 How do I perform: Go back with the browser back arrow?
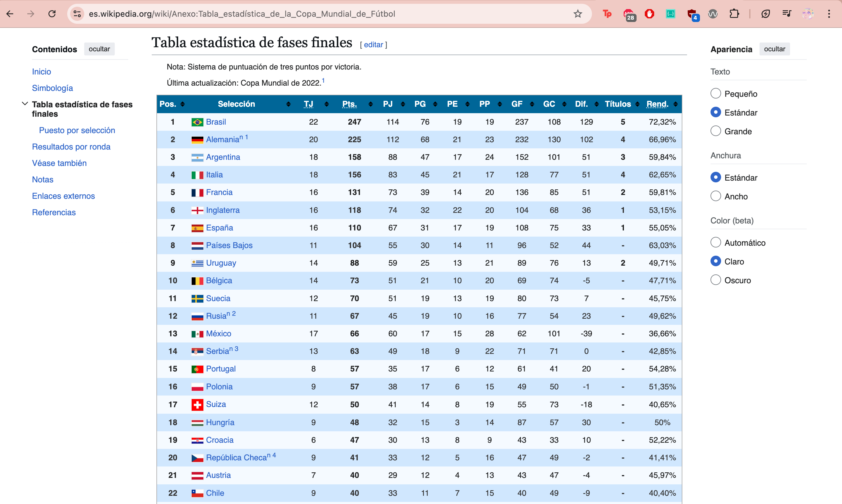[10, 14]
